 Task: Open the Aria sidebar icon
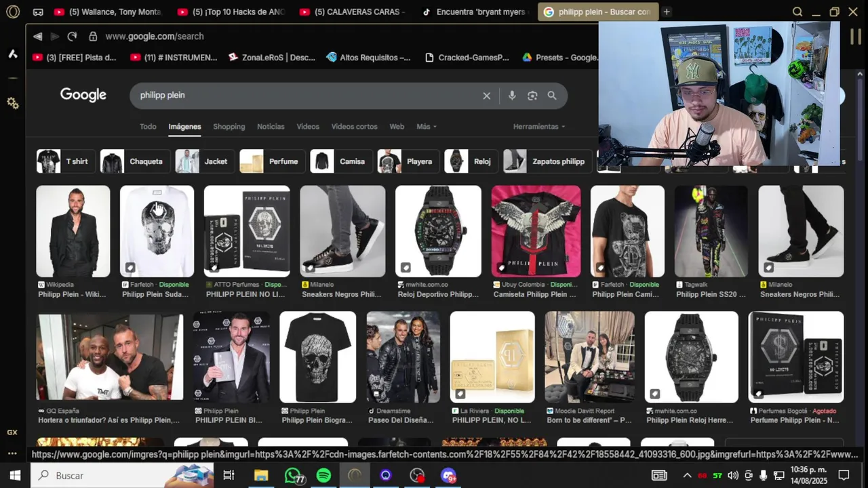pyautogui.click(x=12, y=54)
